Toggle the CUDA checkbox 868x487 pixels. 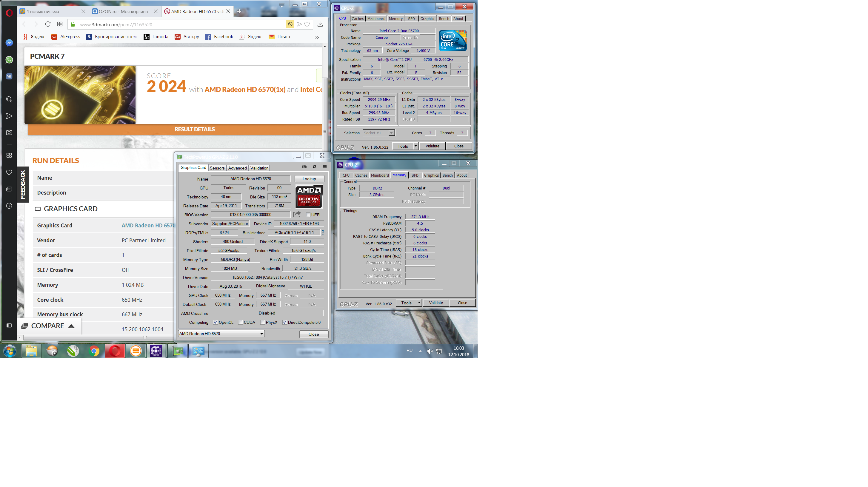coord(241,322)
